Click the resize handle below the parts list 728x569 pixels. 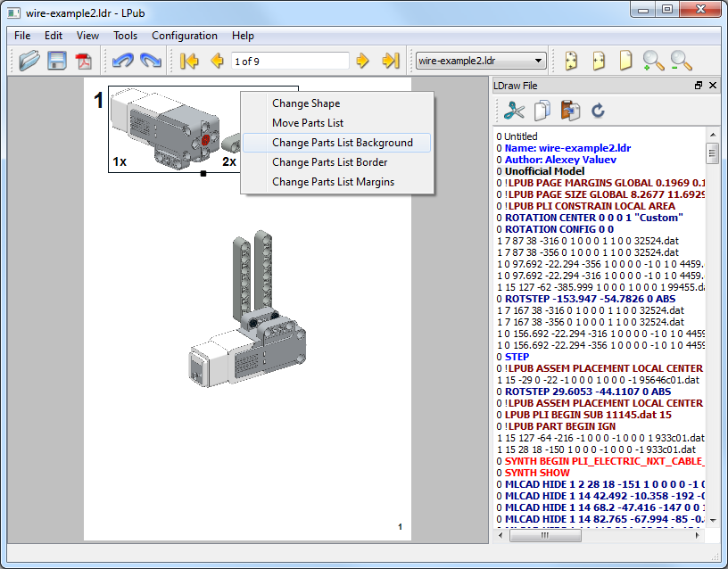coord(203,174)
